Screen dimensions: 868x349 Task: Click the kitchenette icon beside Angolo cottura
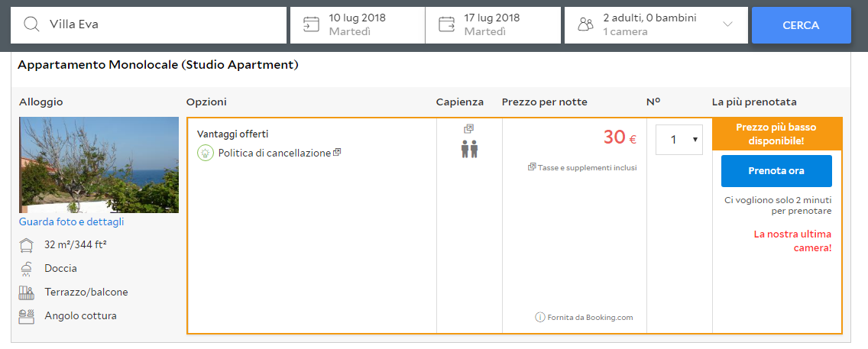27,316
